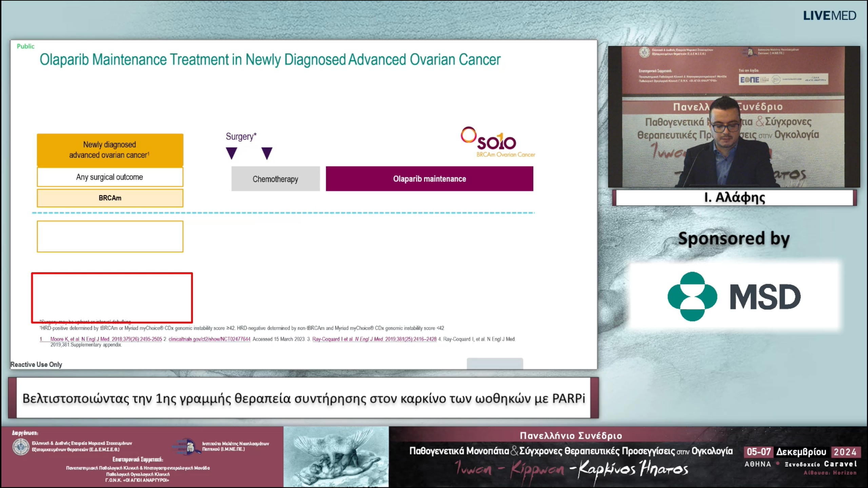Click the Surgery* label
Image resolution: width=868 pixels, height=488 pixels.
pos(241,137)
